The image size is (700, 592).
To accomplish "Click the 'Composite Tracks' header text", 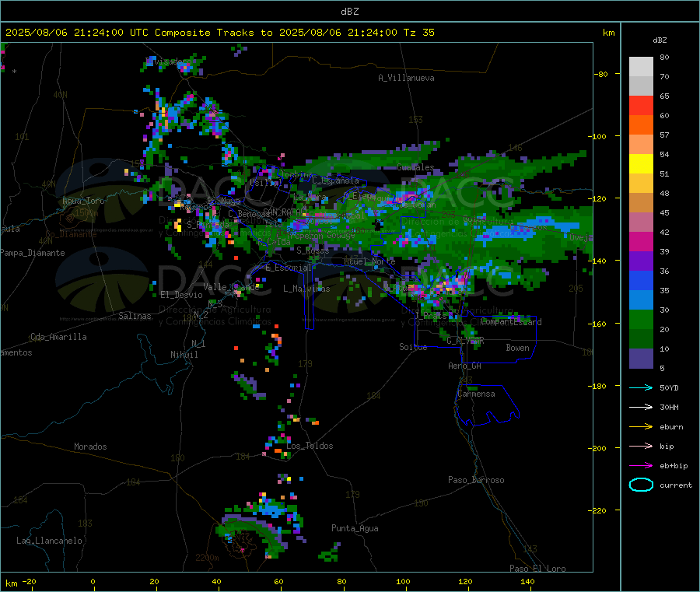I will 204,33.
